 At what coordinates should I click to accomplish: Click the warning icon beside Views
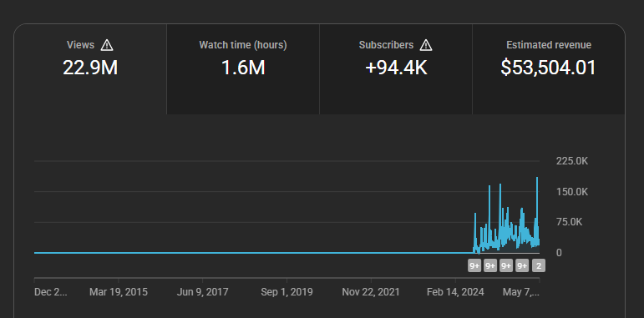(107, 45)
